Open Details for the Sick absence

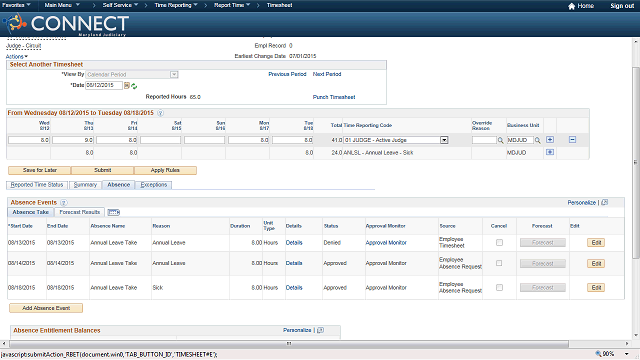pos(294,288)
